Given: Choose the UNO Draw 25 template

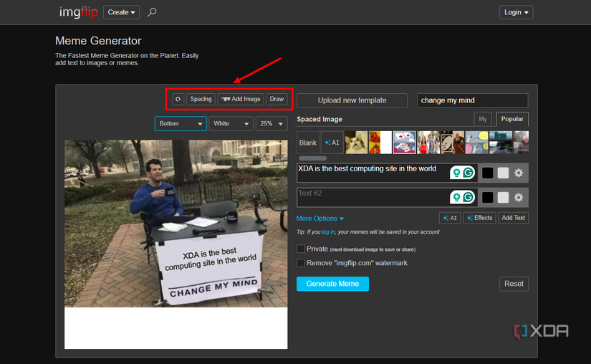Looking at the screenshot, I should pyautogui.click(x=452, y=143).
